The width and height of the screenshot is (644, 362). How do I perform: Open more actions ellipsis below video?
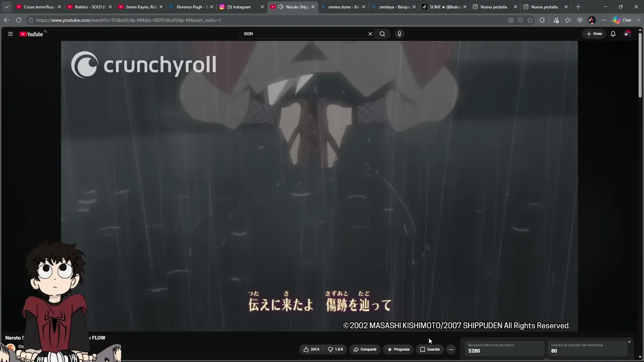pyautogui.click(x=451, y=349)
